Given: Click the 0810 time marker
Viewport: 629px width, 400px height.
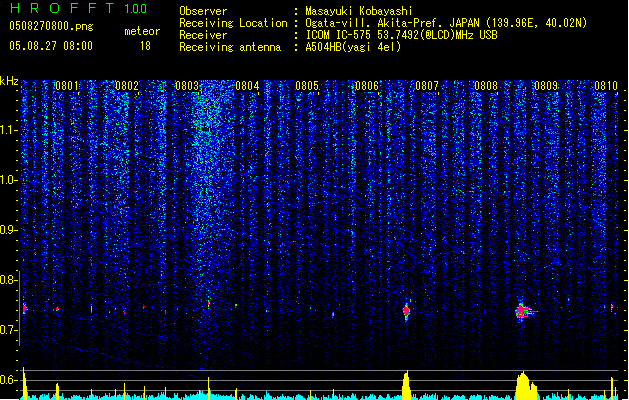Looking at the screenshot, I should pos(606,86).
